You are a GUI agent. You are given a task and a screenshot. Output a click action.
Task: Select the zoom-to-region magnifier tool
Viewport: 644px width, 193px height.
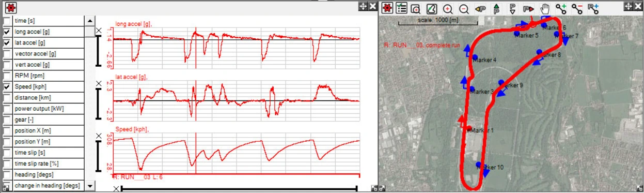pyautogui.click(x=416, y=8)
